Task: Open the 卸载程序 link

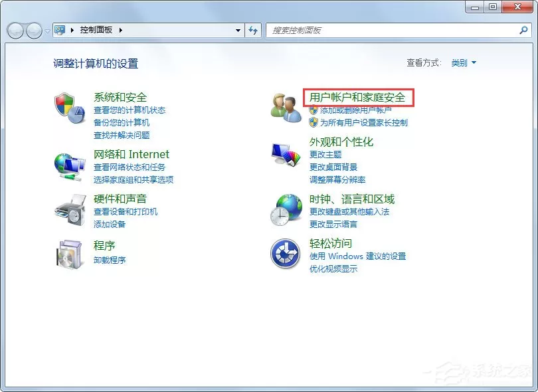Action: 110,260
